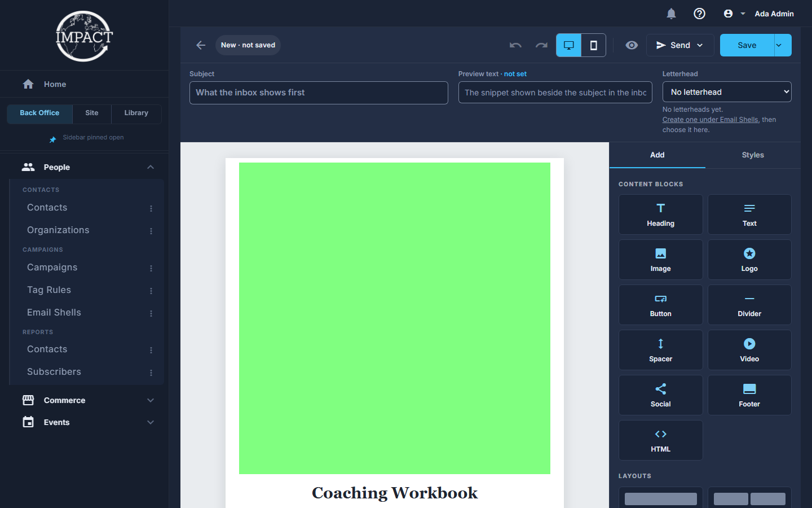
Task: Add an HTML content block
Action: (661, 440)
